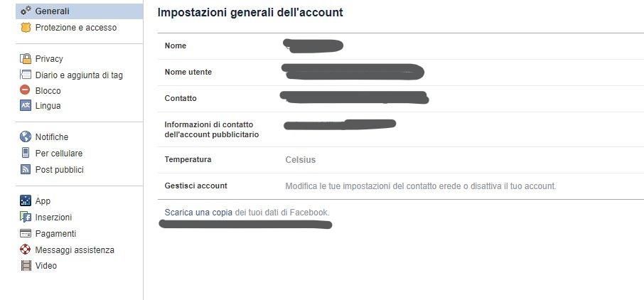644x300 pixels.
Task: Click the globe Notifiche icon
Action: (x=26, y=137)
